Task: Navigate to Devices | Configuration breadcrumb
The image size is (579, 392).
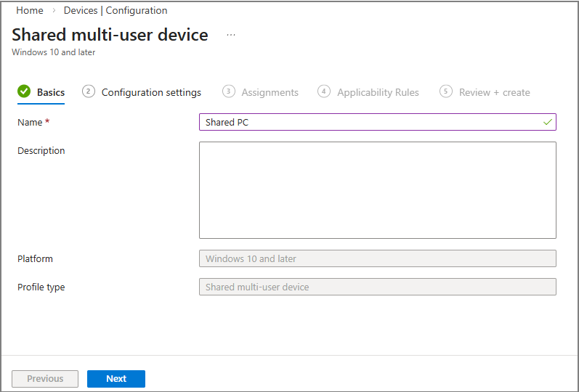Action: click(116, 10)
